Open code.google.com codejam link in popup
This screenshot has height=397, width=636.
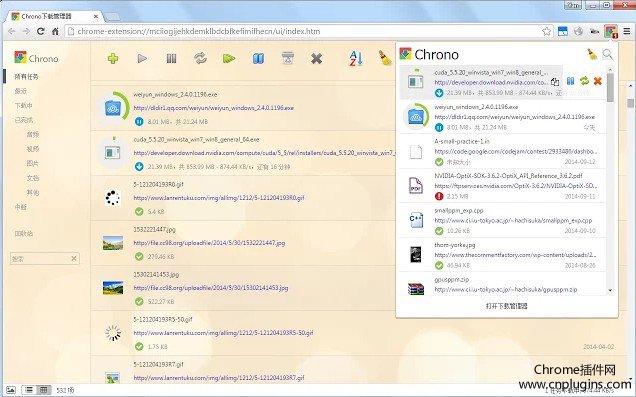tap(515, 151)
